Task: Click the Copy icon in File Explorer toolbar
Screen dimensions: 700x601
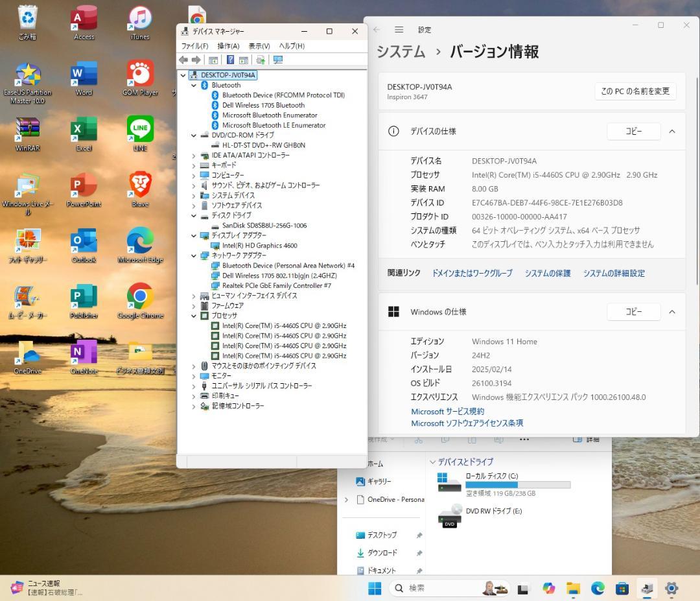Action: (445, 440)
